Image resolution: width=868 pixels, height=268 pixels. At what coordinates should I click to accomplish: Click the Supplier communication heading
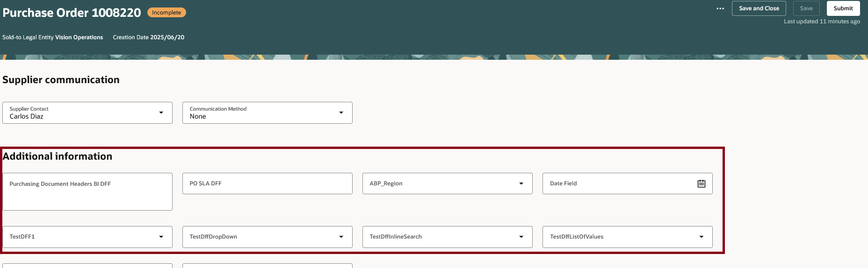tap(61, 80)
